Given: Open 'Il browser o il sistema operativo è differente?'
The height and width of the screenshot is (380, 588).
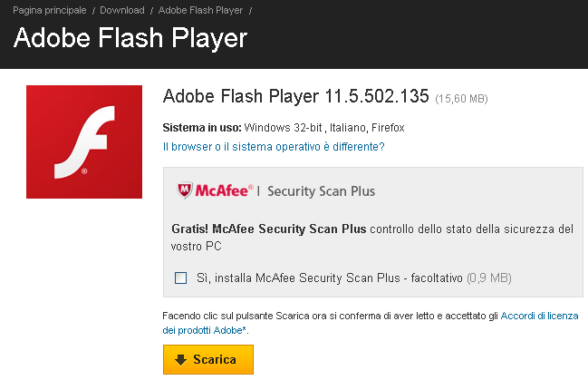Looking at the screenshot, I should click(x=274, y=146).
